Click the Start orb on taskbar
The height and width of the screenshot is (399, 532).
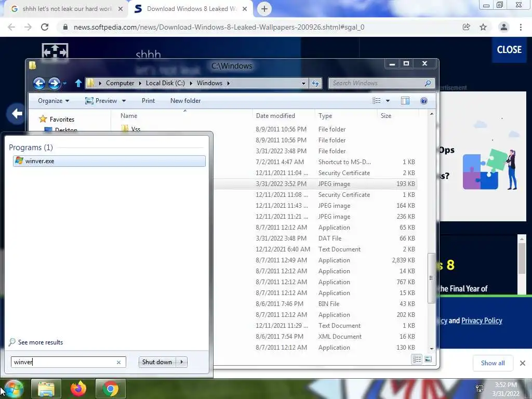click(x=13, y=389)
